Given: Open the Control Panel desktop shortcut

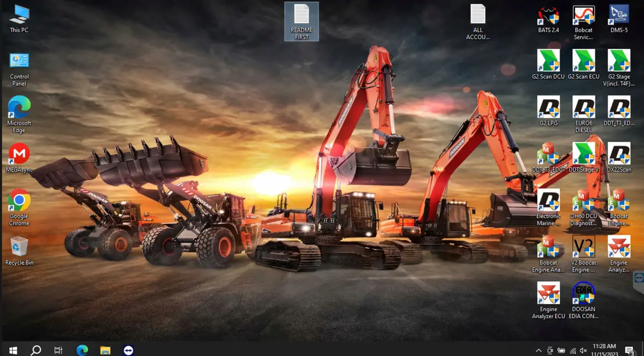Looking at the screenshot, I should (19, 69).
